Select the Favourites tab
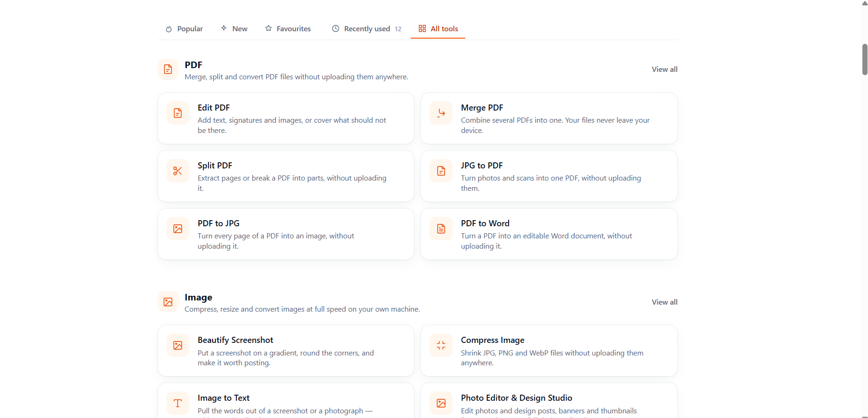The width and height of the screenshot is (868, 418). [x=288, y=29]
